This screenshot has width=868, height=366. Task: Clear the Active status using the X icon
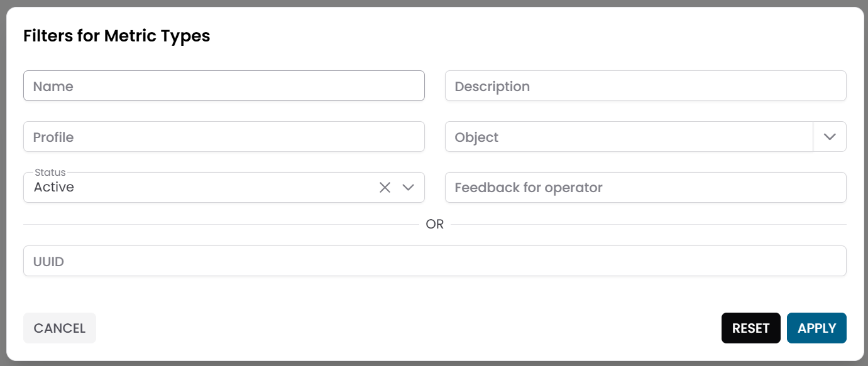click(385, 187)
